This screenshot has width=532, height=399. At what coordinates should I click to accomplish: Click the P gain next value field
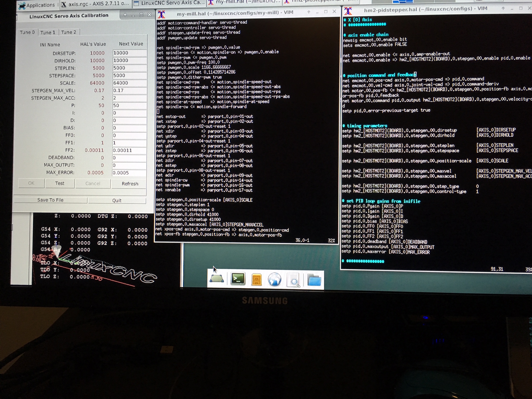tap(129, 105)
